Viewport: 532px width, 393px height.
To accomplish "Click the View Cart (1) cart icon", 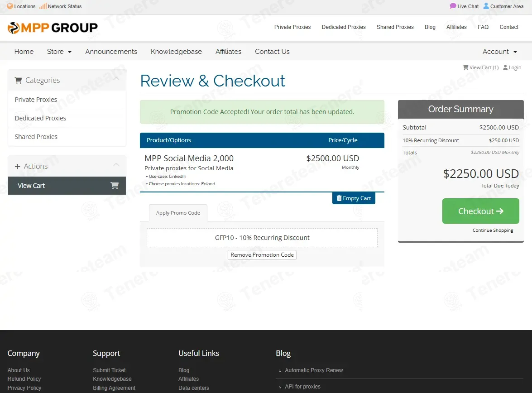I will 465,67.
